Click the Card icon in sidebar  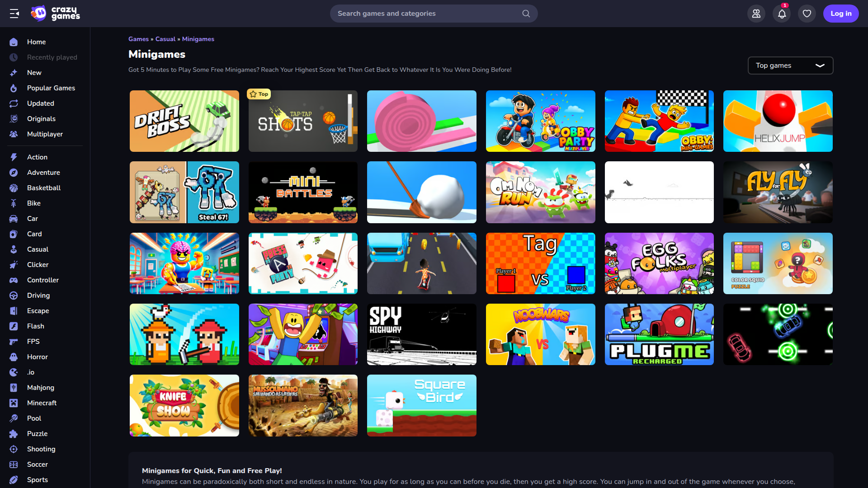pos(14,234)
